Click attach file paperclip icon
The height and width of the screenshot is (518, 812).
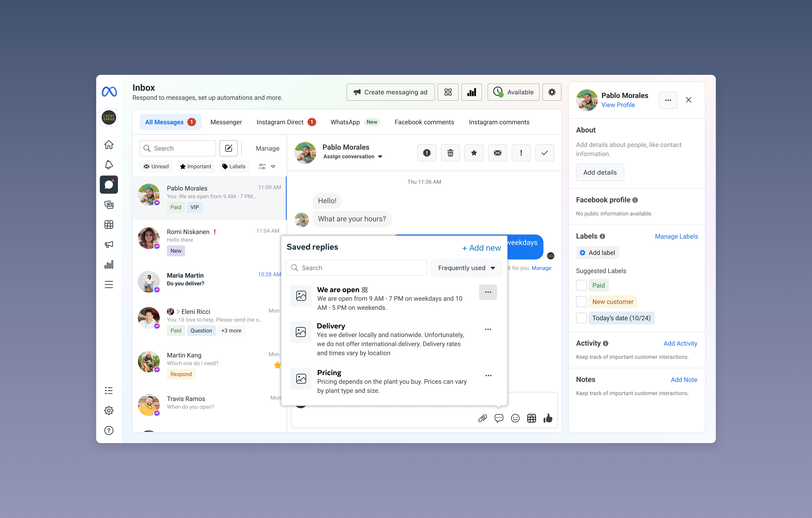pos(483,418)
